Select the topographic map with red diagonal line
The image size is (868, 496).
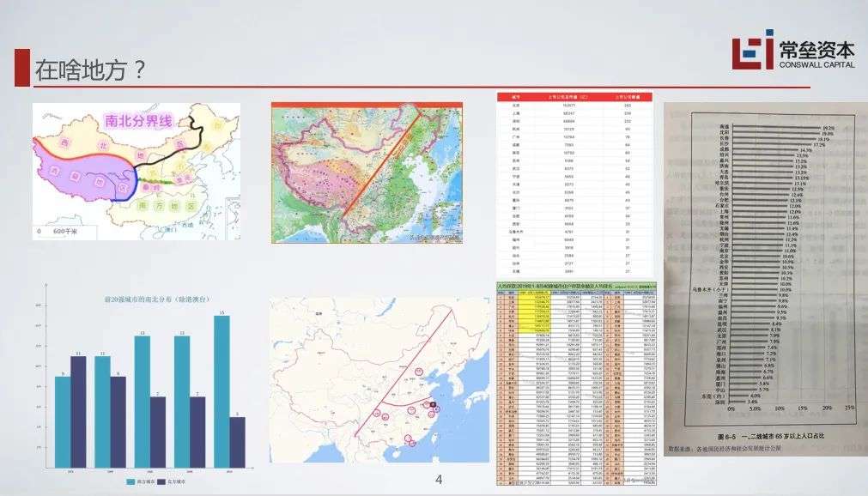tap(367, 172)
